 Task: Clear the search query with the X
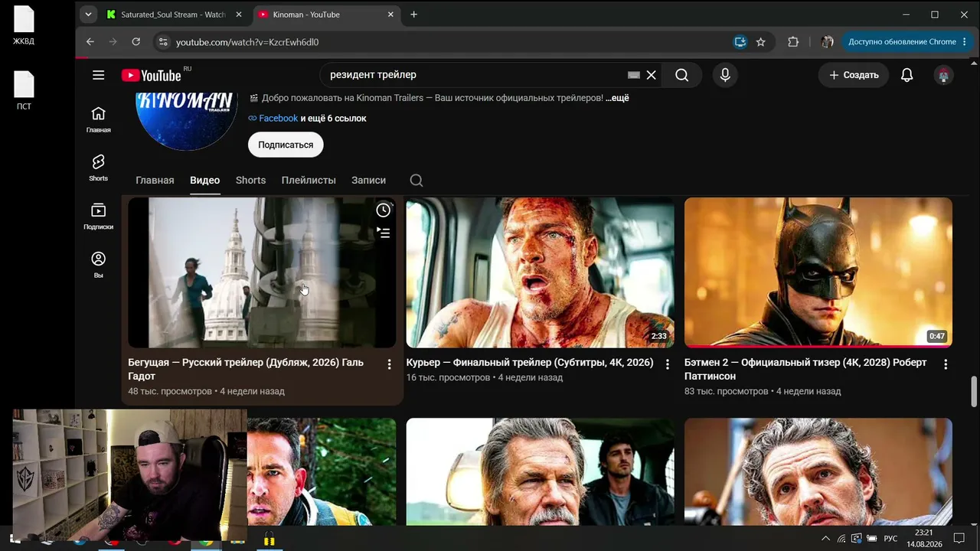pyautogui.click(x=651, y=75)
